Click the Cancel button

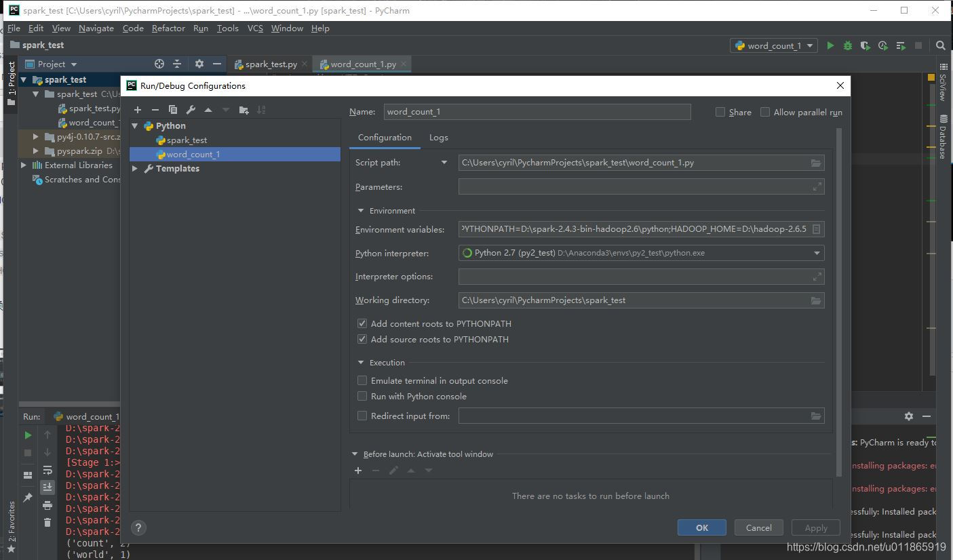coord(758,527)
